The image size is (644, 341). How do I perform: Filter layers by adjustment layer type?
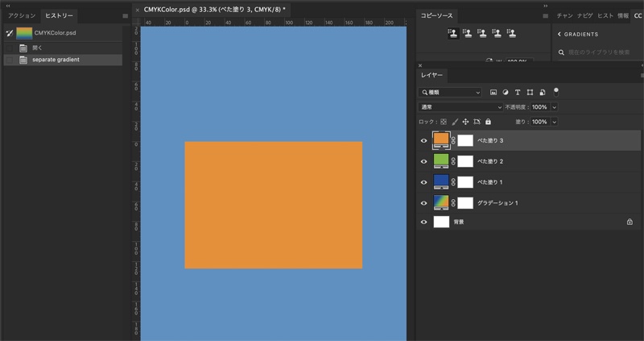pos(506,93)
